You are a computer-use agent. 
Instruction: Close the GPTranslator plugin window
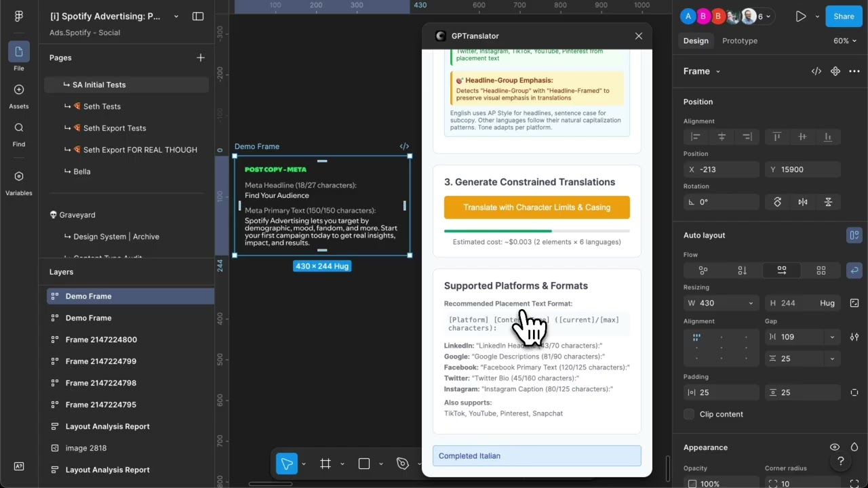pos(638,36)
